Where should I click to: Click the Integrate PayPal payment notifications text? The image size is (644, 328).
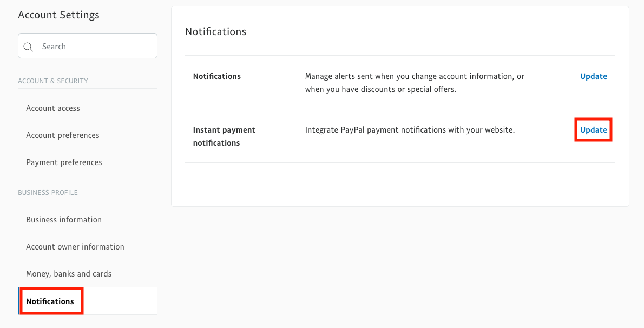(410, 130)
